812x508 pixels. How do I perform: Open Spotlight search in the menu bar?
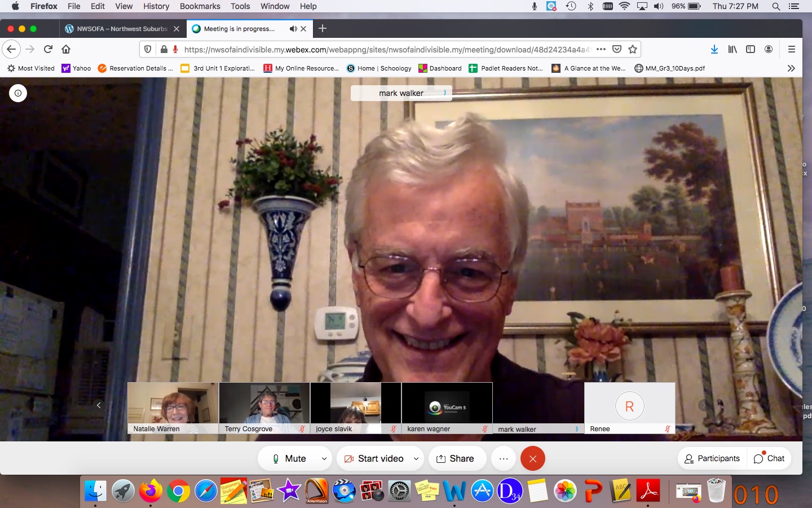coord(776,6)
